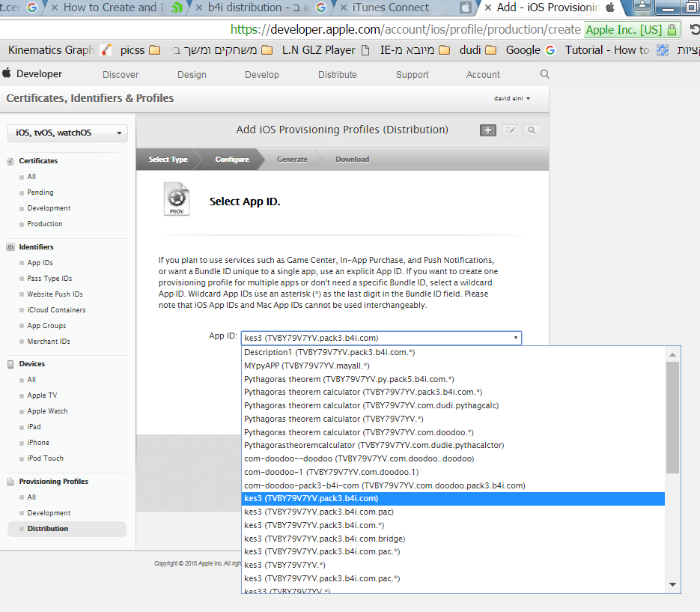This screenshot has width=700, height=612.
Task: Open Merchant IDs
Action: 49,341
